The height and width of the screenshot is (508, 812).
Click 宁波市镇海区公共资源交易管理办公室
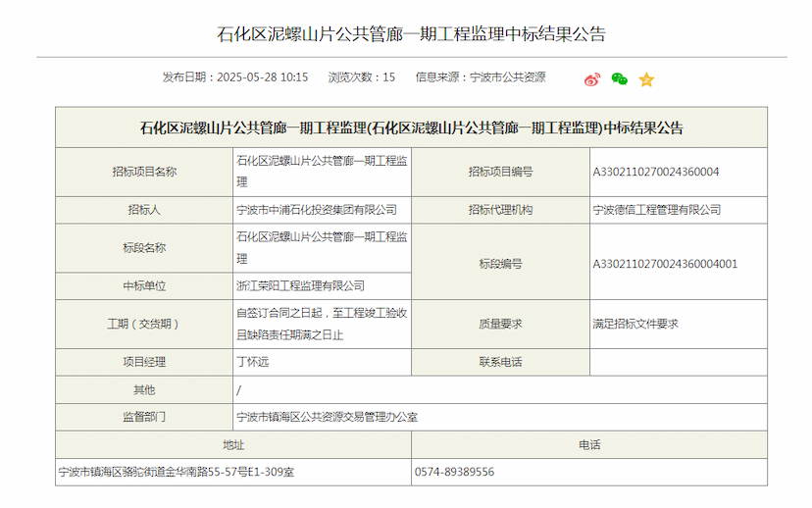coord(327,417)
